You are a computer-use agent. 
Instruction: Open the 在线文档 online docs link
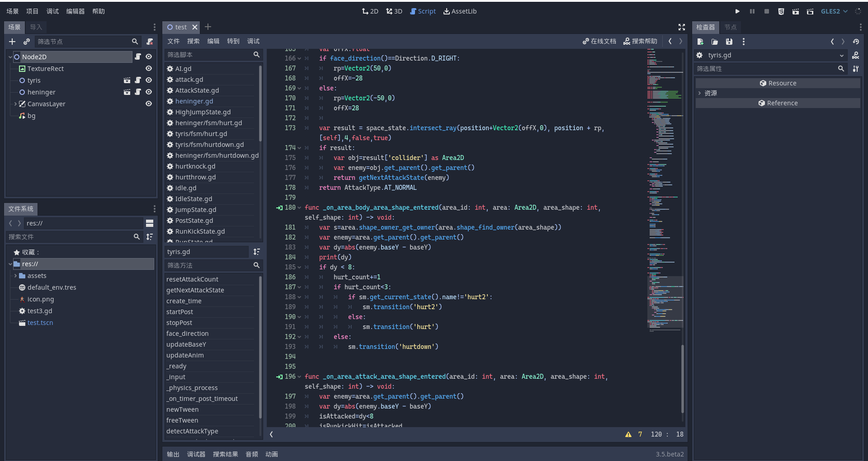pyautogui.click(x=599, y=41)
